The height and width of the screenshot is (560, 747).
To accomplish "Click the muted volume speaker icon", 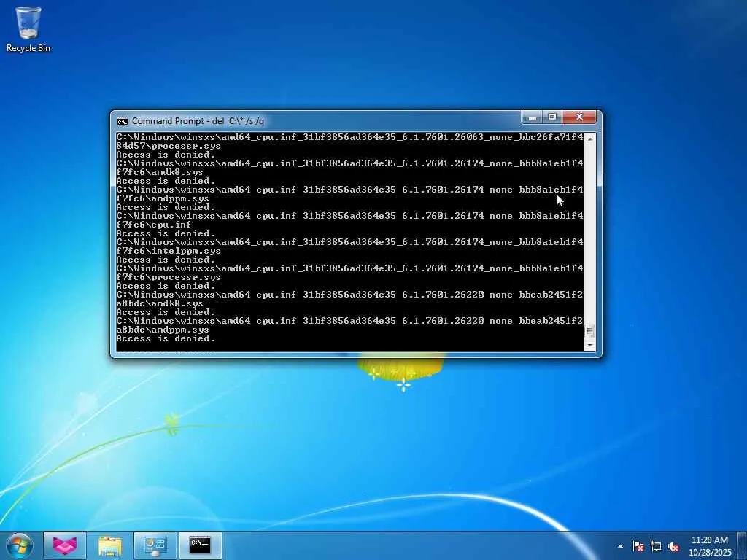I will (673, 546).
